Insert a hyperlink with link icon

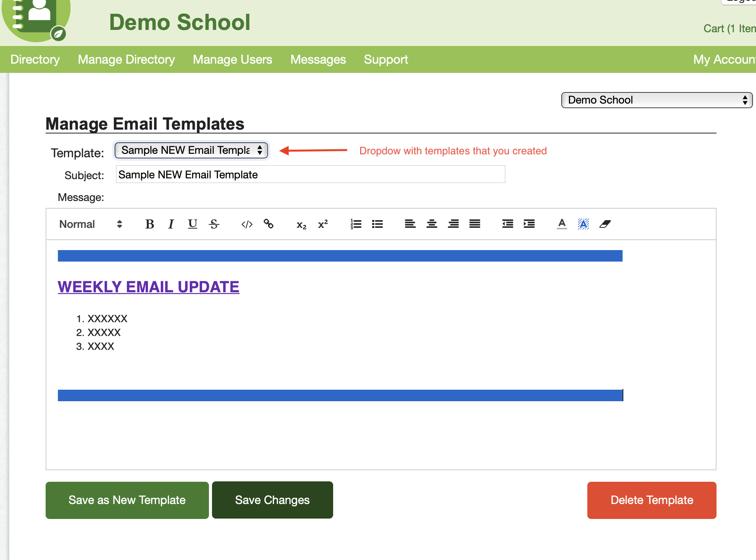tap(268, 224)
